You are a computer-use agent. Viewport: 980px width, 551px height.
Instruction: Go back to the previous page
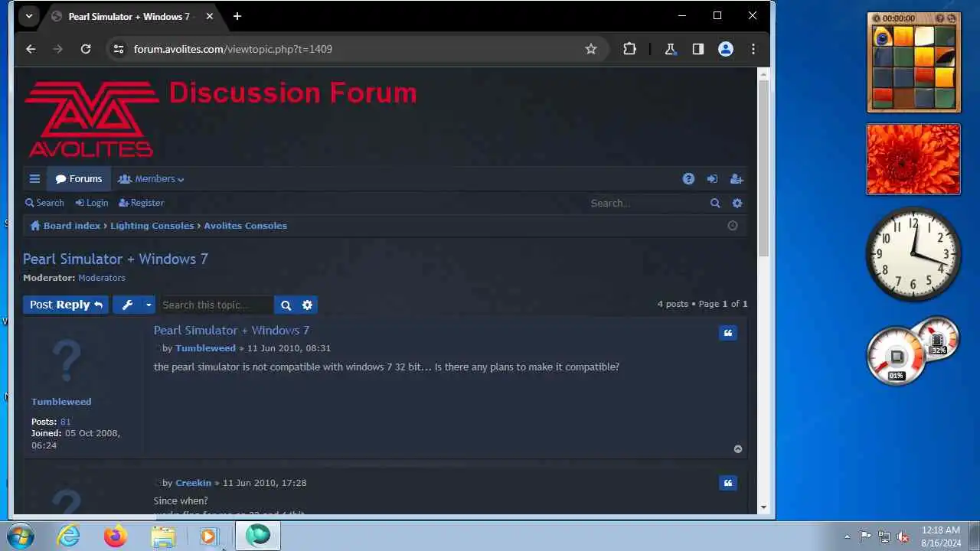pyautogui.click(x=31, y=49)
